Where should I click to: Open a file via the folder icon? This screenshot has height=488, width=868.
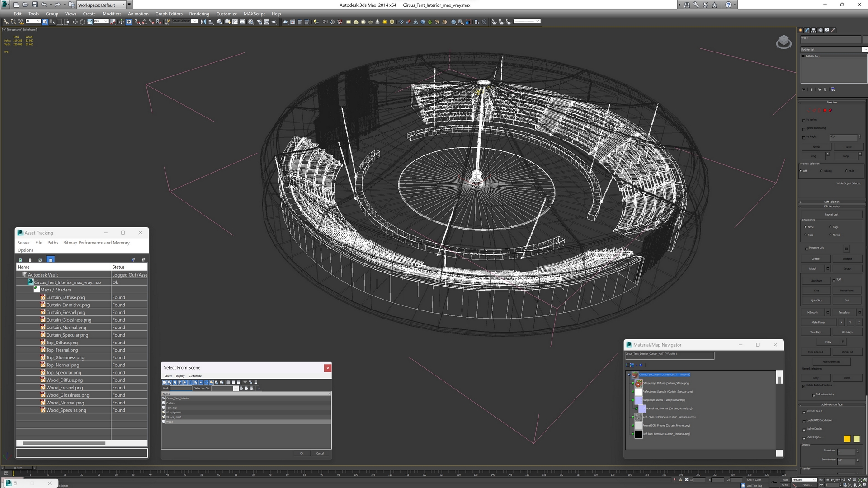tap(25, 5)
